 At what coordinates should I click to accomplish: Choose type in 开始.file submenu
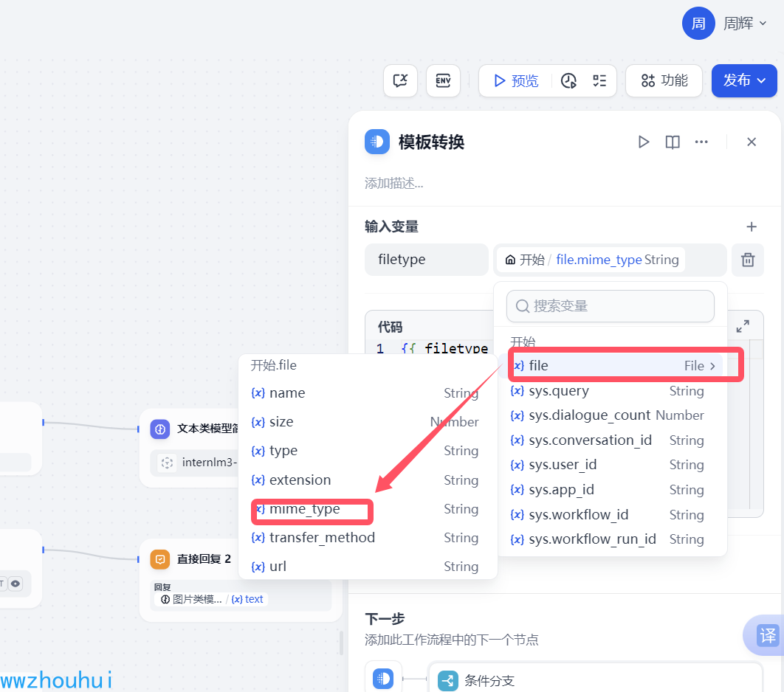click(366, 451)
